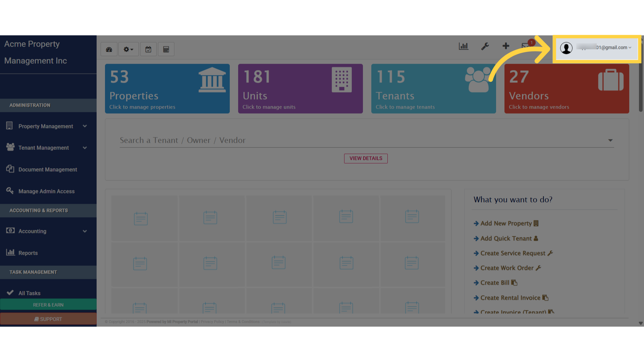
Task: Open the calendar icon in the toolbar
Action: click(x=148, y=49)
